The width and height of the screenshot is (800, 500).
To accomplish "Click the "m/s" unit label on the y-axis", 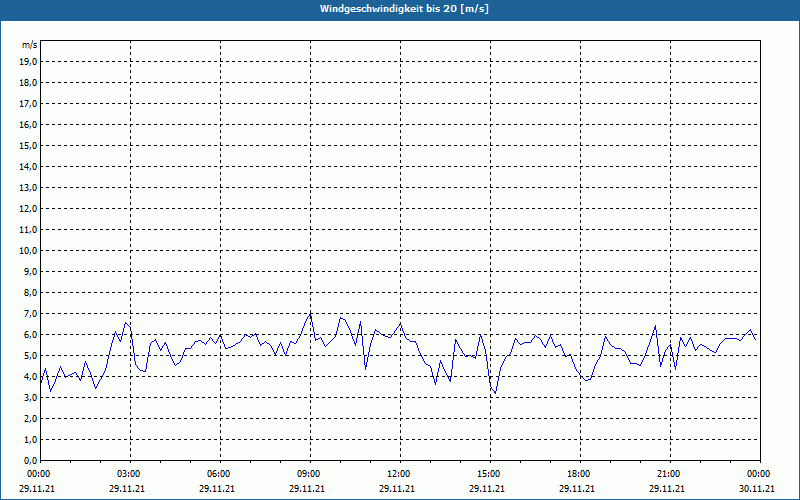I will coord(29,45).
